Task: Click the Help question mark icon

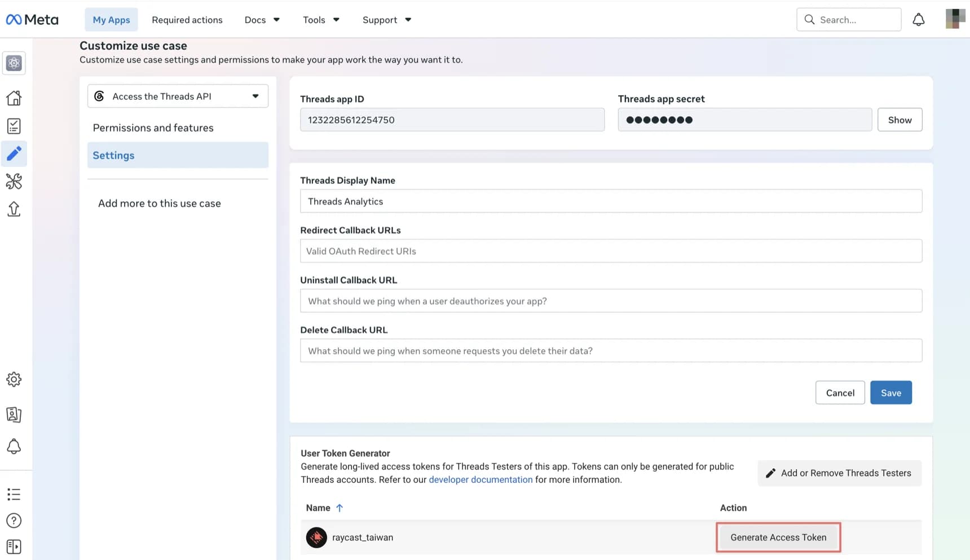Action: 14,521
